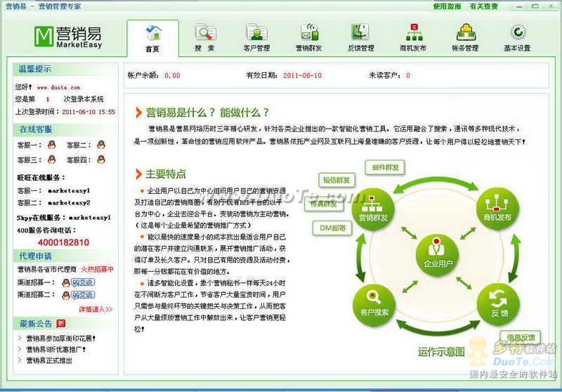
Task: Click the 营销群发 green circle in diagram
Action: click(x=373, y=209)
